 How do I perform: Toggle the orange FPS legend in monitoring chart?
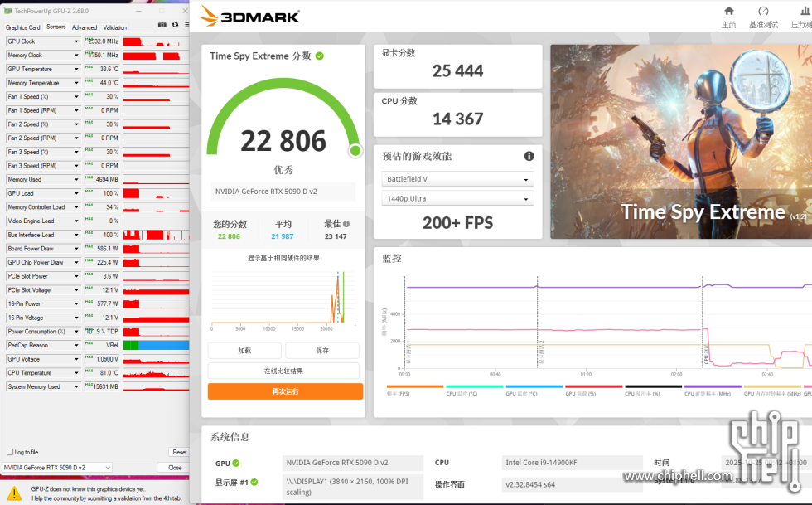click(415, 386)
